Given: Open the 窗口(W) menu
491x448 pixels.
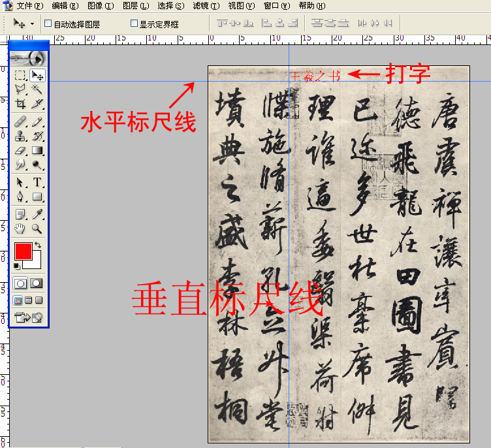Looking at the screenshot, I should [x=277, y=6].
